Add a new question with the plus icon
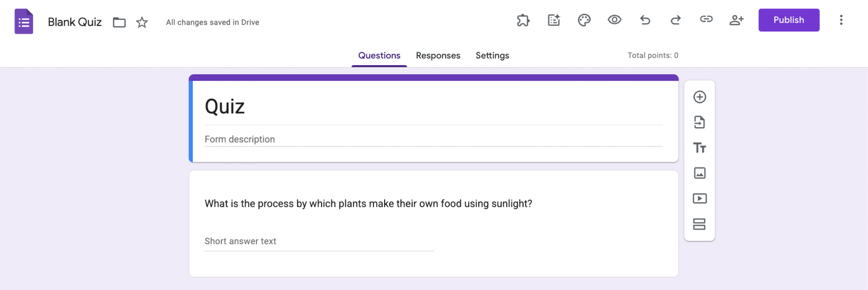Viewport: 868px width, 290px height. tap(700, 97)
